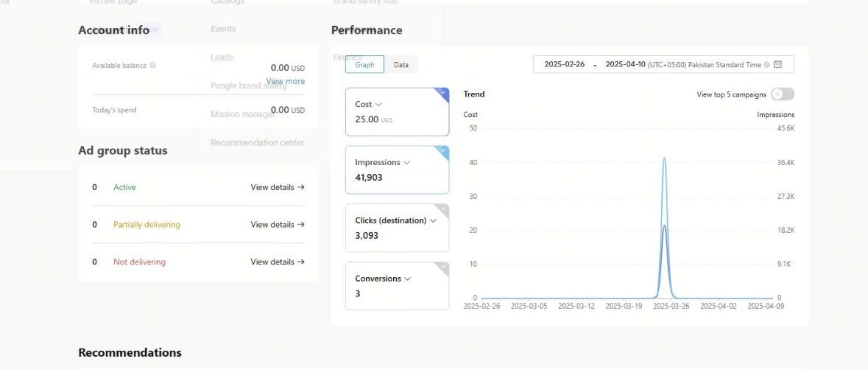
Task: Switch to the Graph tab
Action: pos(364,65)
